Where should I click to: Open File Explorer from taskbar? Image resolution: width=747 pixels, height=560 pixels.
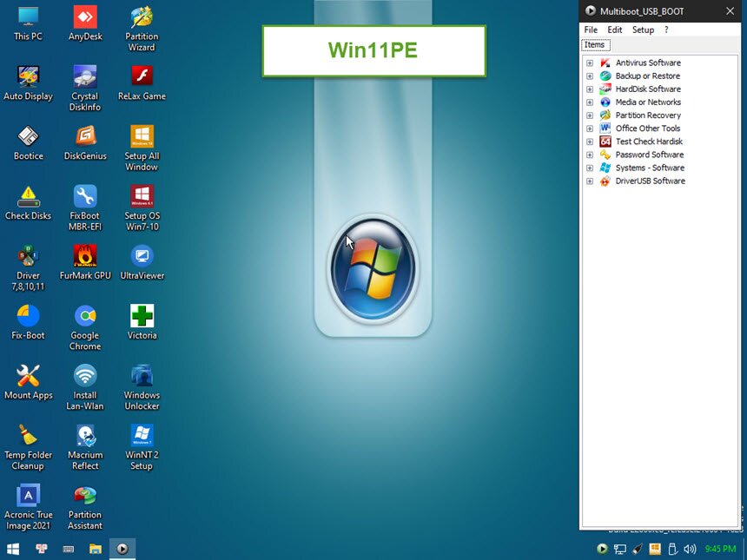coord(96,549)
